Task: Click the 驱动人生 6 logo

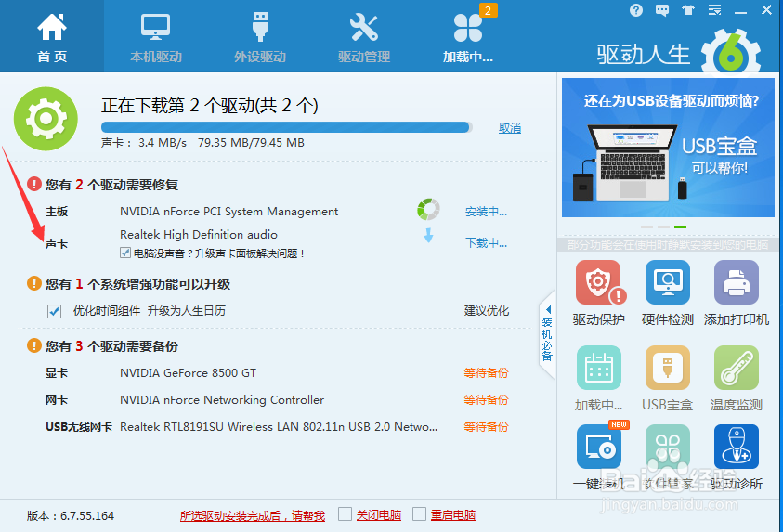Action: tap(678, 53)
